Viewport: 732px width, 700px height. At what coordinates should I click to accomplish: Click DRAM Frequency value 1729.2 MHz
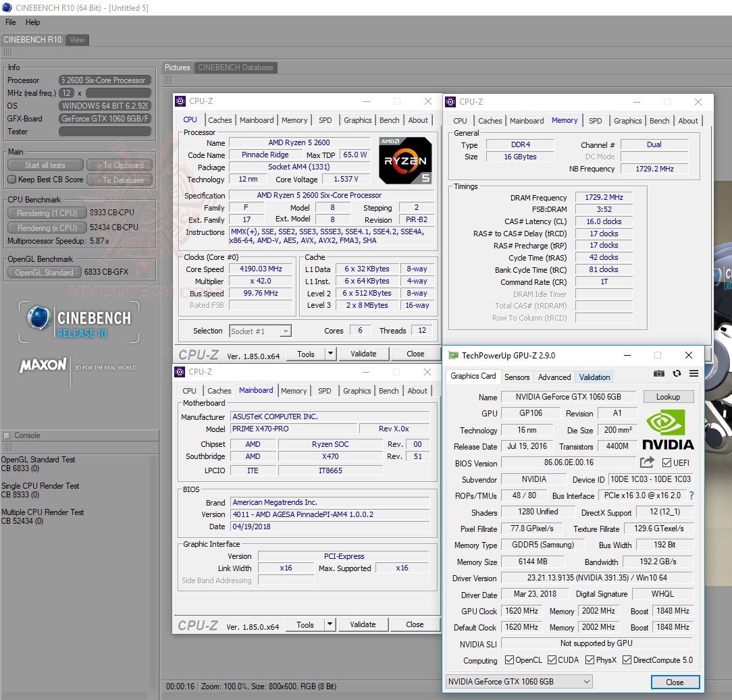coord(604,197)
